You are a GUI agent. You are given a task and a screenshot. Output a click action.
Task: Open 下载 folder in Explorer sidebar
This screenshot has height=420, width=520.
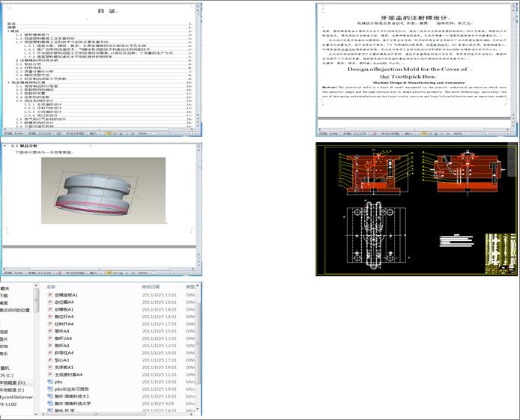(4, 296)
